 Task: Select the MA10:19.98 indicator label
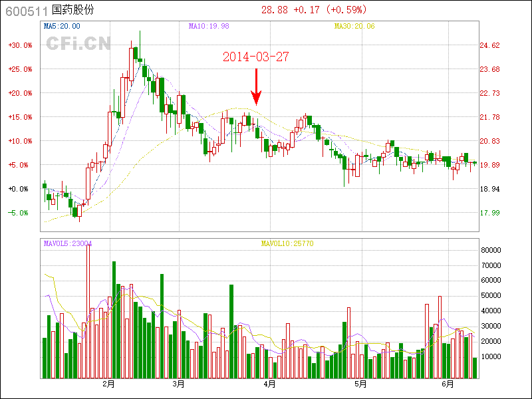tap(209, 26)
